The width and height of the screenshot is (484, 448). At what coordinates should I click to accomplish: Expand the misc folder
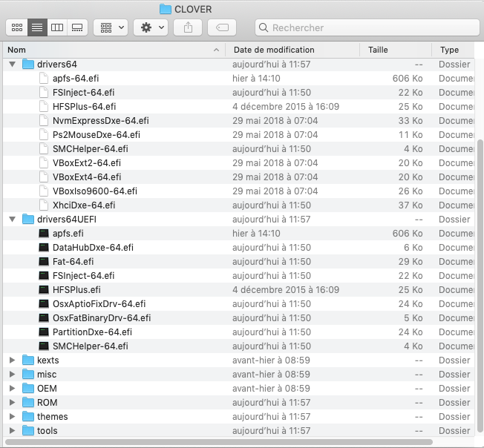pyautogui.click(x=13, y=375)
